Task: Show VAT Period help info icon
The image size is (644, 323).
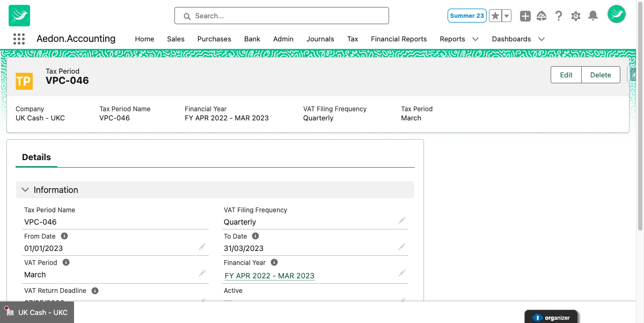Action: point(66,262)
